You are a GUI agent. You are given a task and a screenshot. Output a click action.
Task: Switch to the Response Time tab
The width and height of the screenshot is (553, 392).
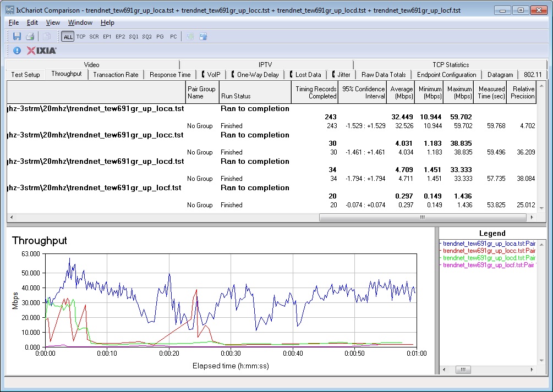(x=170, y=75)
